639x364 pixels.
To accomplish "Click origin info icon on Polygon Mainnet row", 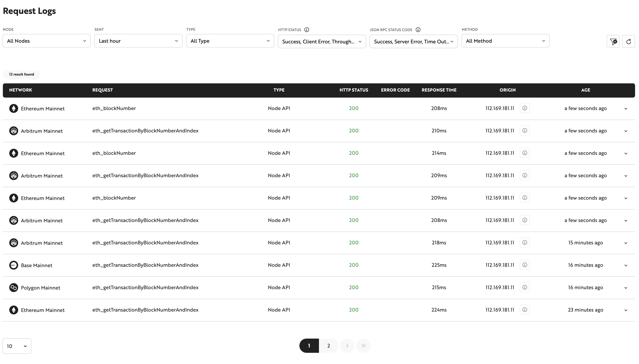I will pos(525,287).
